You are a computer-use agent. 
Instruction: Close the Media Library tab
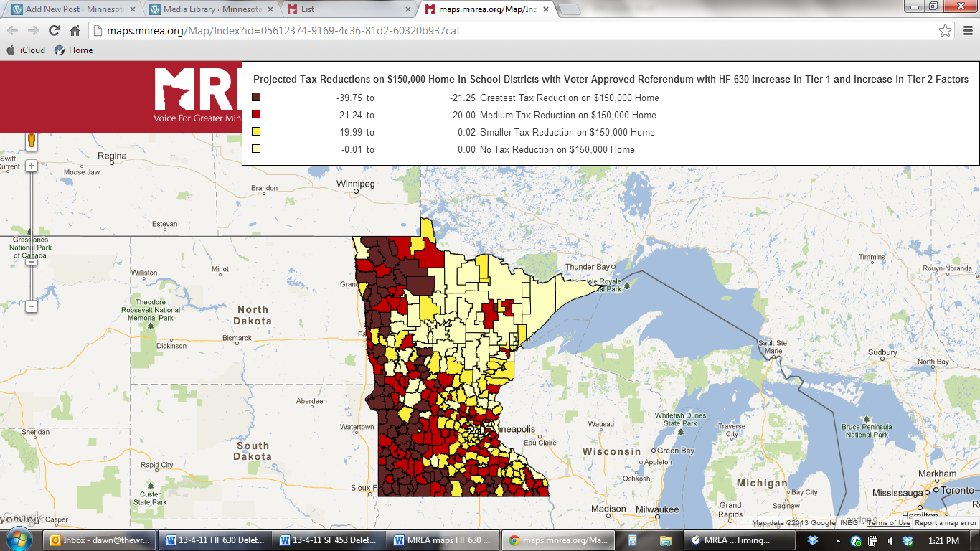269,9
